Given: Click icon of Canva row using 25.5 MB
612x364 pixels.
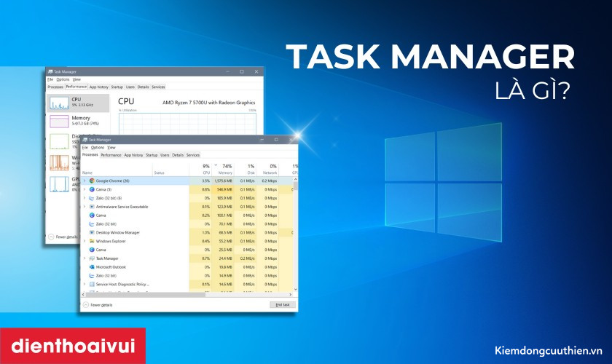Looking at the screenshot, I should [x=92, y=249].
